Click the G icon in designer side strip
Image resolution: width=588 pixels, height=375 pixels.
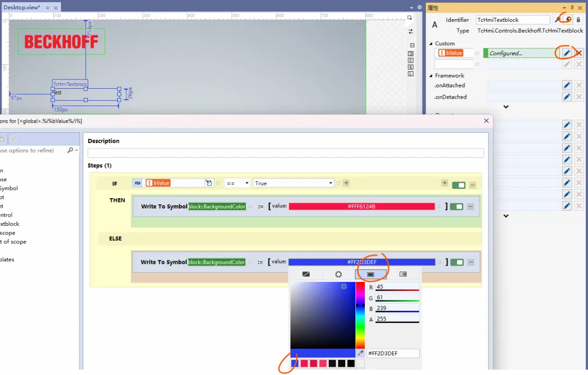tap(411, 67)
